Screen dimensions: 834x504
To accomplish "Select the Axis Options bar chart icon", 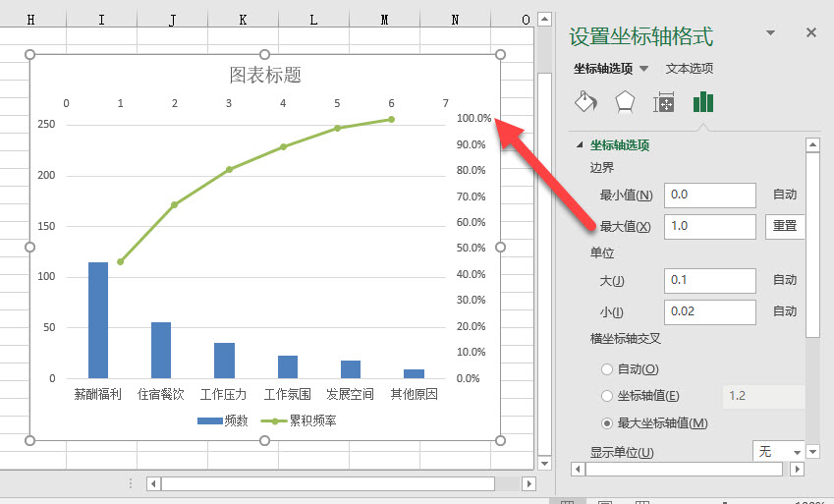I will [x=703, y=101].
